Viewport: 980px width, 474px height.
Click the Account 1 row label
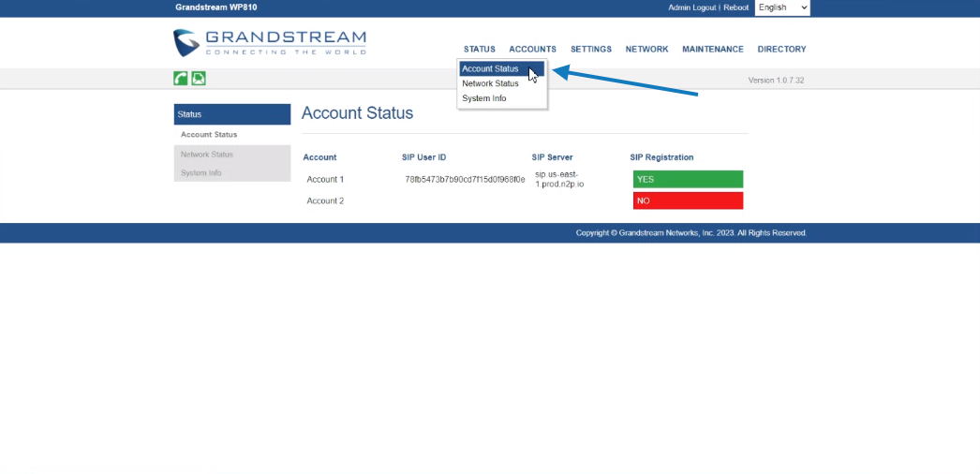pos(325,179)
